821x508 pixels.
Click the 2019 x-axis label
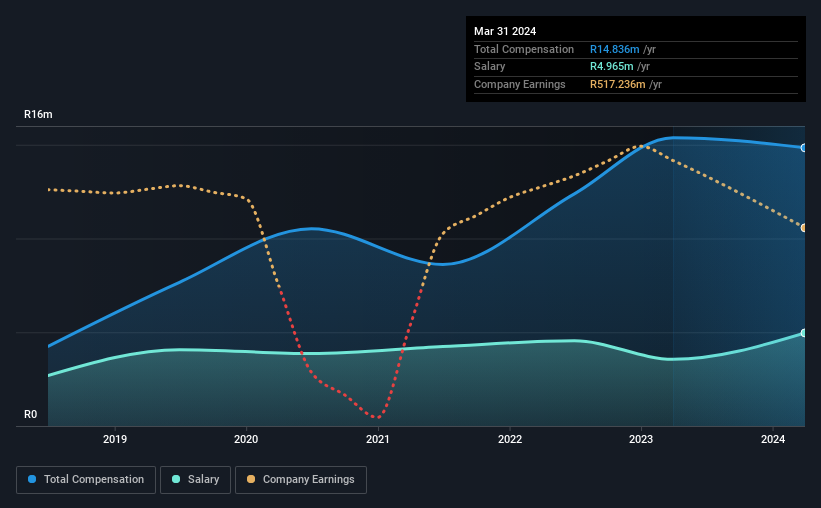tap(115, 439)
